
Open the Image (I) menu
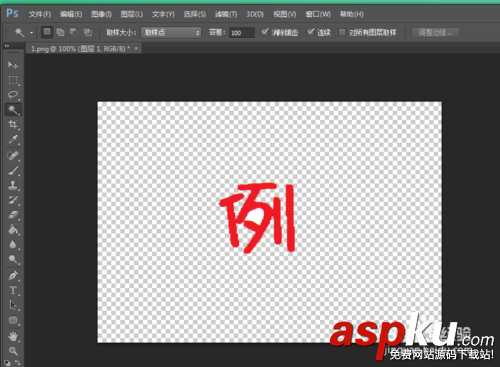(101, 14)
